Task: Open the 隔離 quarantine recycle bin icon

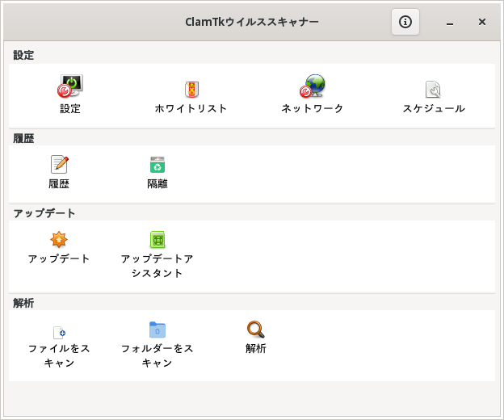Action: 157,165
